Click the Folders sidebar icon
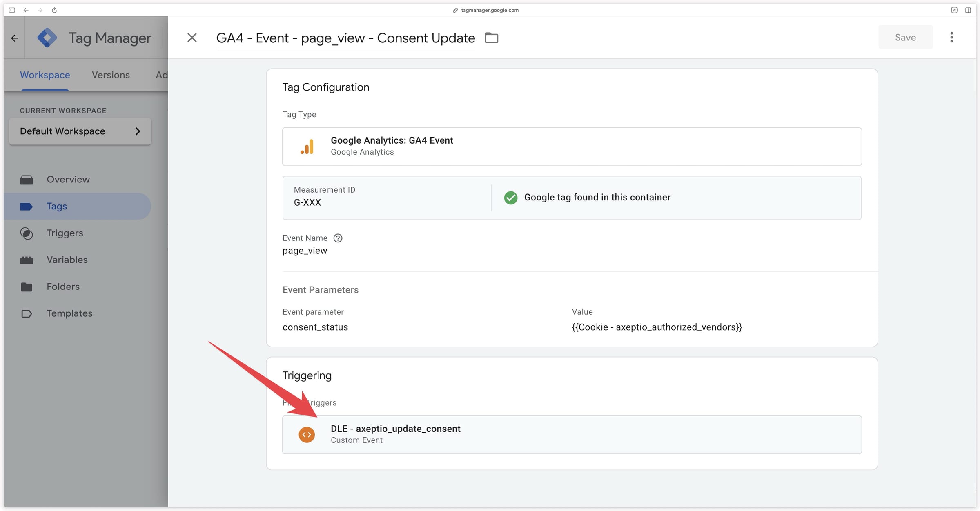This screenshot has height=511, width=980. [27, 287]
